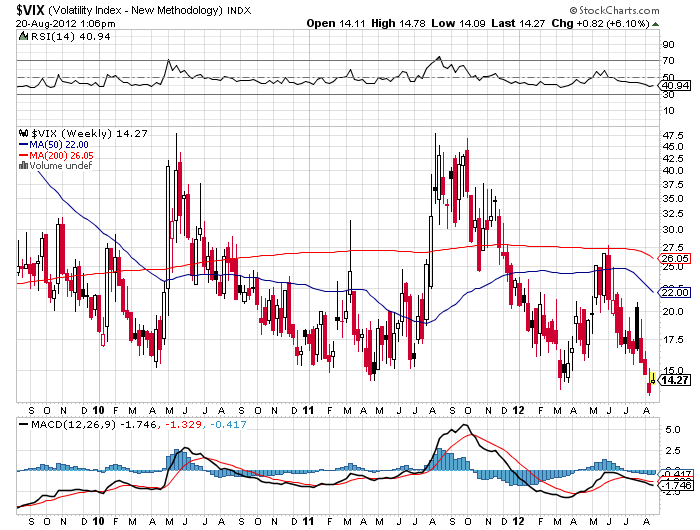
Task: Click the 90 label on the RSI axis
Action: (669, 44)
